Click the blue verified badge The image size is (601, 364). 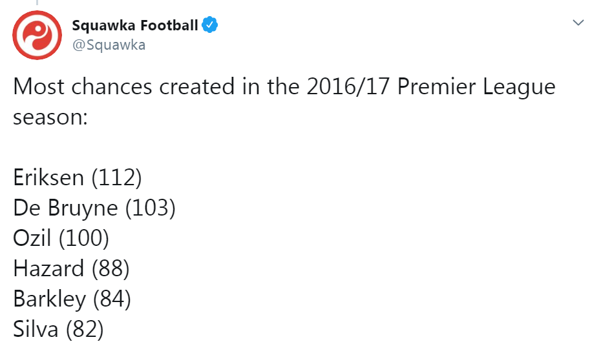click(x=209, y=25)
